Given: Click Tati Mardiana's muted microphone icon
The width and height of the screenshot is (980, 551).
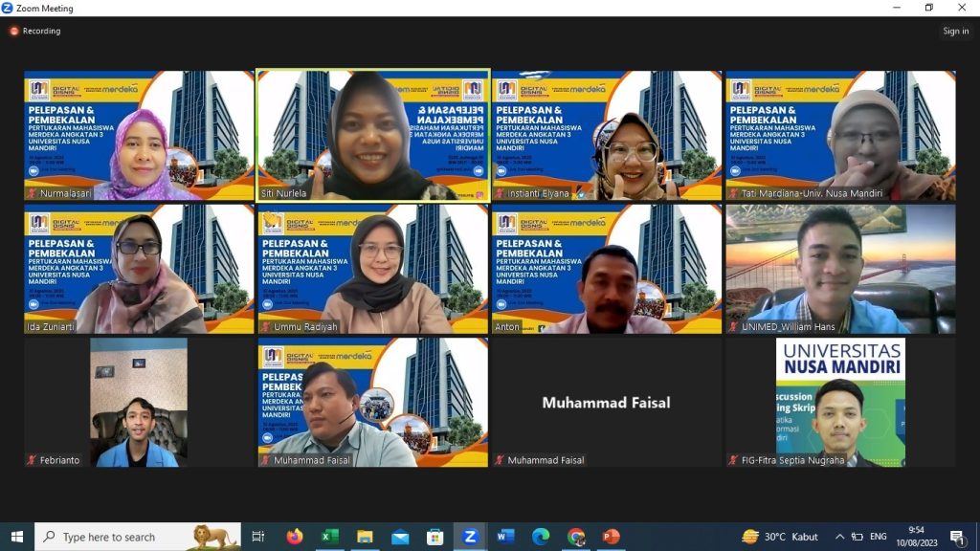Looking at the screenshot, I should click(734, 193).
